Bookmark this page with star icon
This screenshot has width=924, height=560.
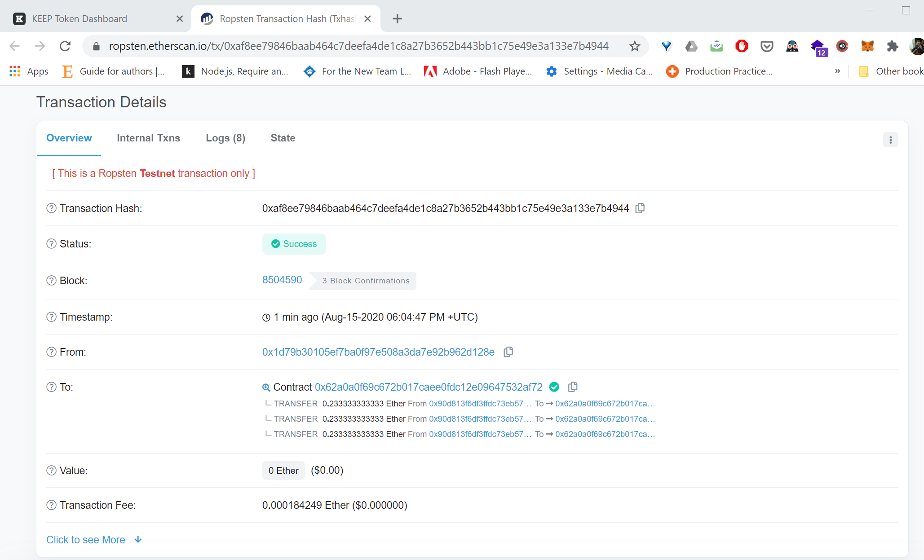pyautogui.click(x=634, y=46)
